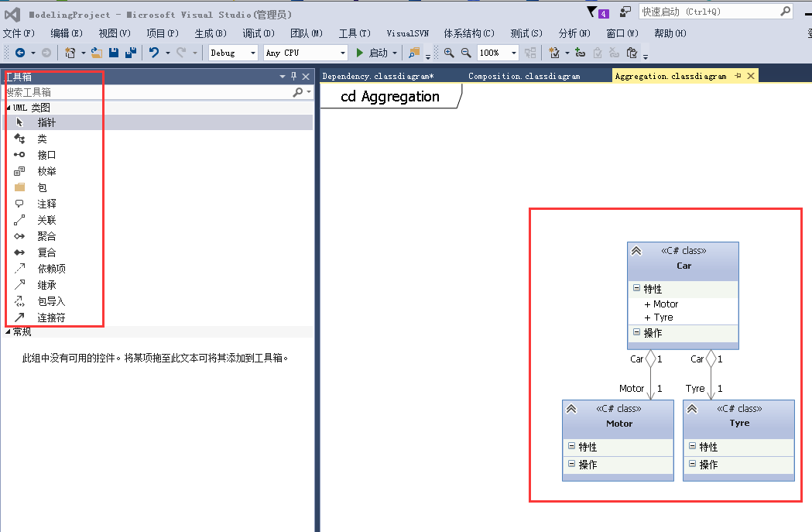The image size is (812, 532).
Task: Select the + Tyre attribute in Car class
Action: pos(659,317)
